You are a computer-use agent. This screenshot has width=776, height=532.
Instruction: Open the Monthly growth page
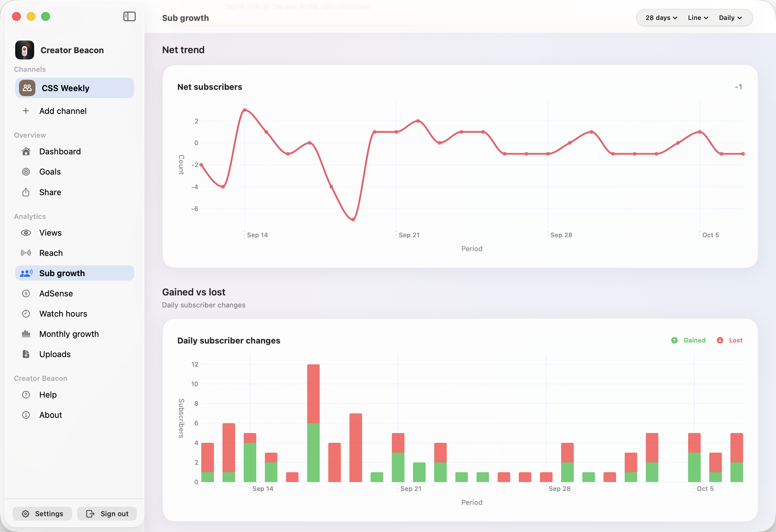pyautogui.click(x=74, y=334)
